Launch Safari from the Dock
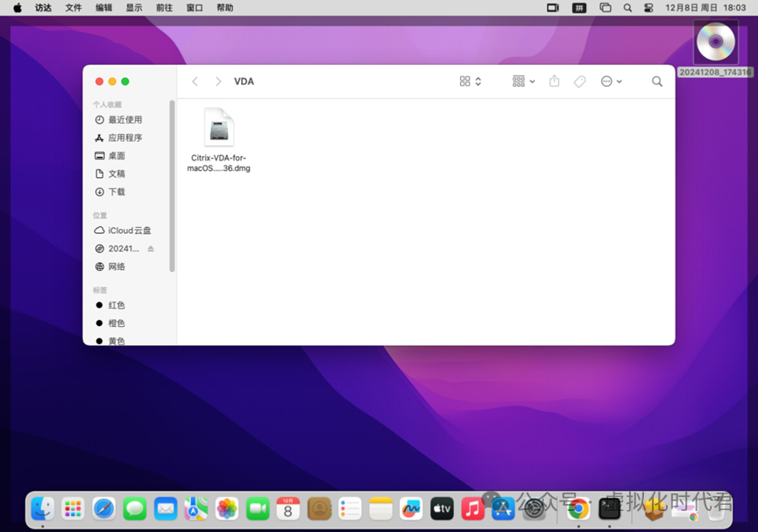758x532 pixels. (x=104, y=509)
